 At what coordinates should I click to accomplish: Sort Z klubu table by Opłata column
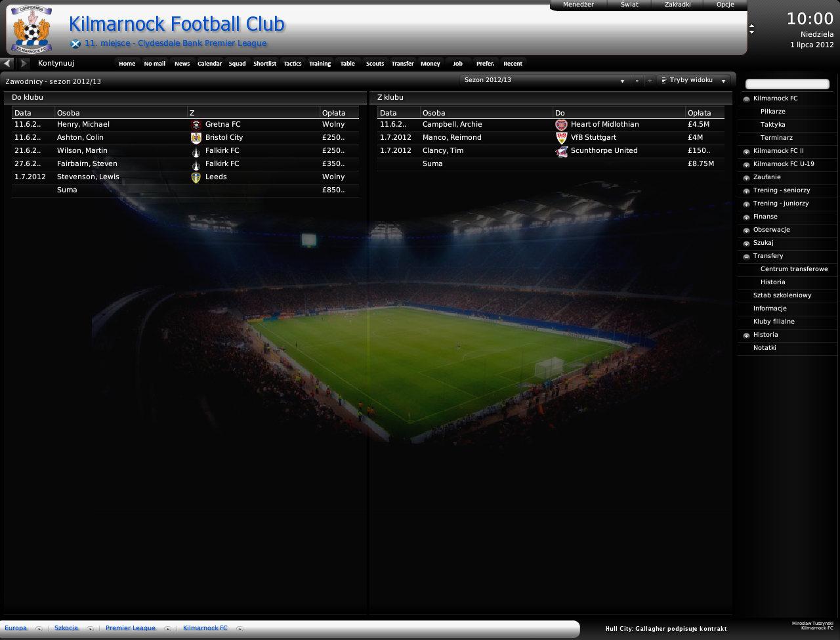tap(705, 113)
